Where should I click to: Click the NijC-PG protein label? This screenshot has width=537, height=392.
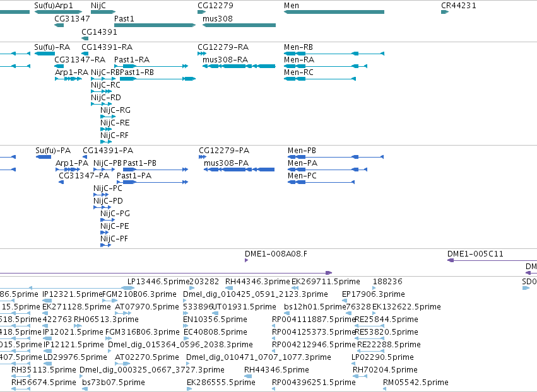tap(115, 214)
